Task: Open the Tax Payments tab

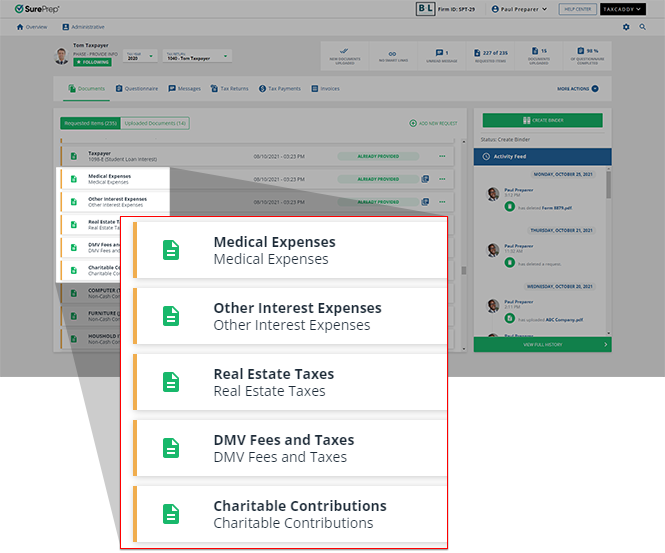Action: click(279, 89)
